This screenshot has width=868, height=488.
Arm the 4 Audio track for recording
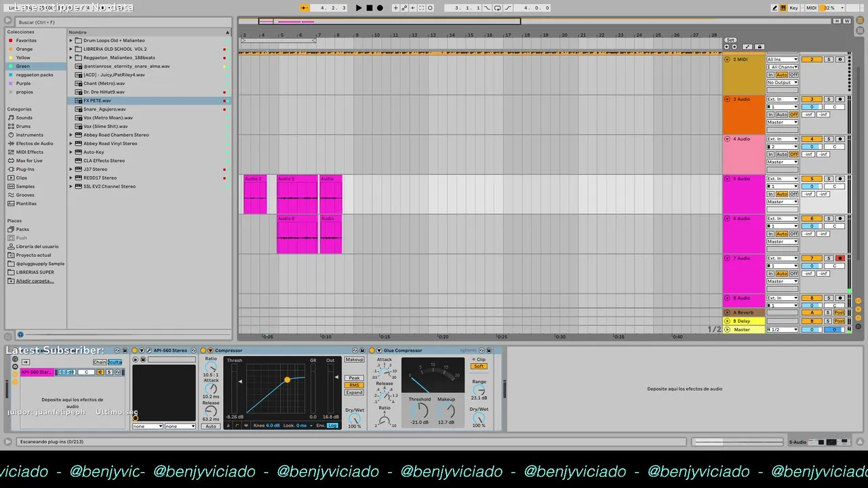pos(840,139)
